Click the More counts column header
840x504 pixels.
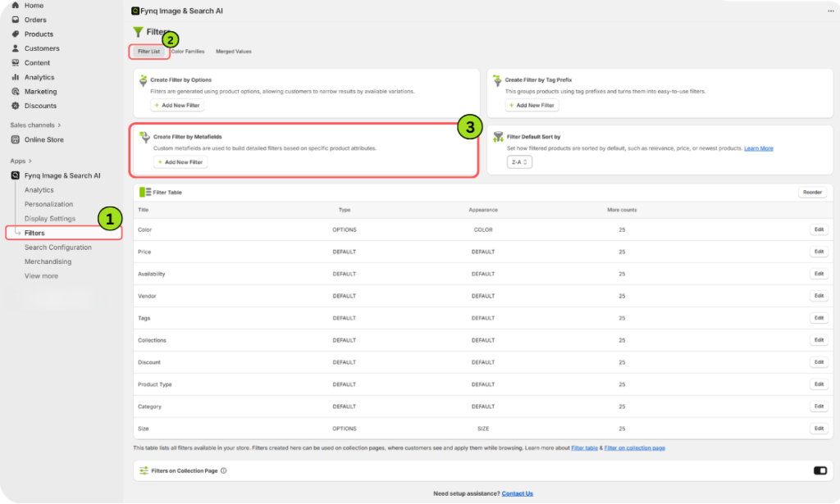[x=622, y=210]
